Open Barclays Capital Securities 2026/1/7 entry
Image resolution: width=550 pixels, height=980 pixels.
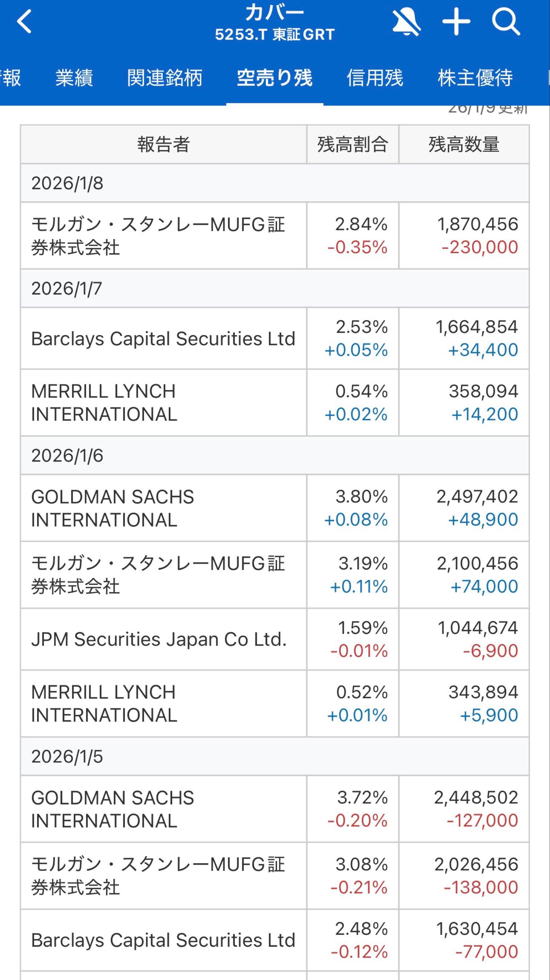point(163,339)
